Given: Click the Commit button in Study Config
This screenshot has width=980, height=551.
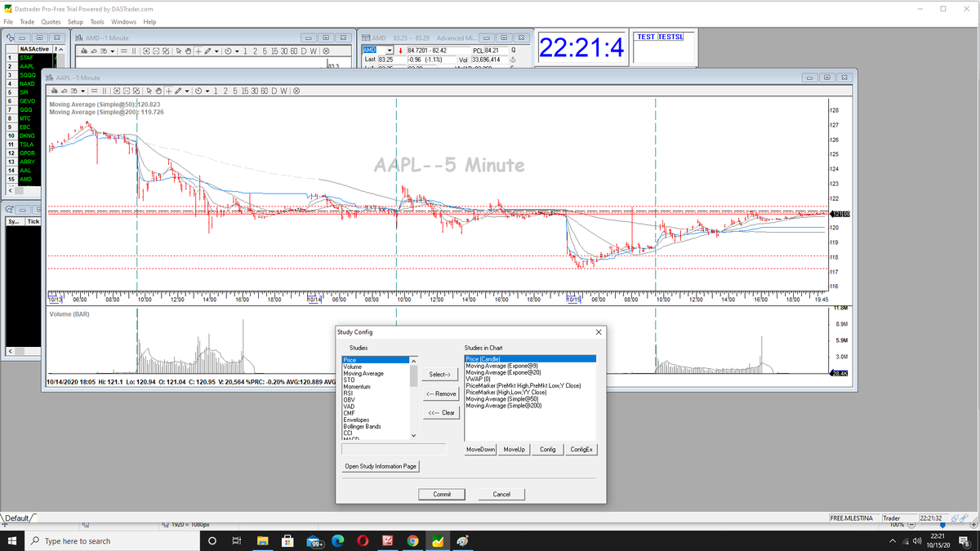Looking at the screenshot, I should pyautogui.click(x=442, y=494).
